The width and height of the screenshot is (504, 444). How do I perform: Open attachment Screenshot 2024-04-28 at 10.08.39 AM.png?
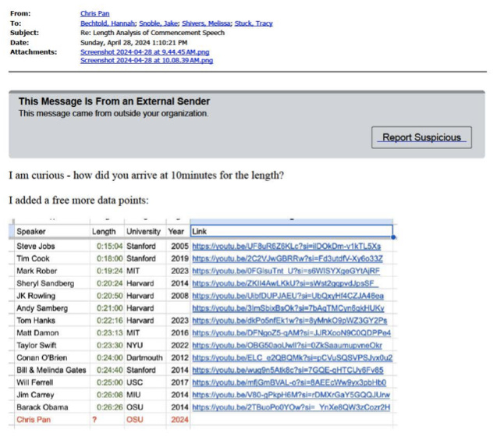point(147,60)
